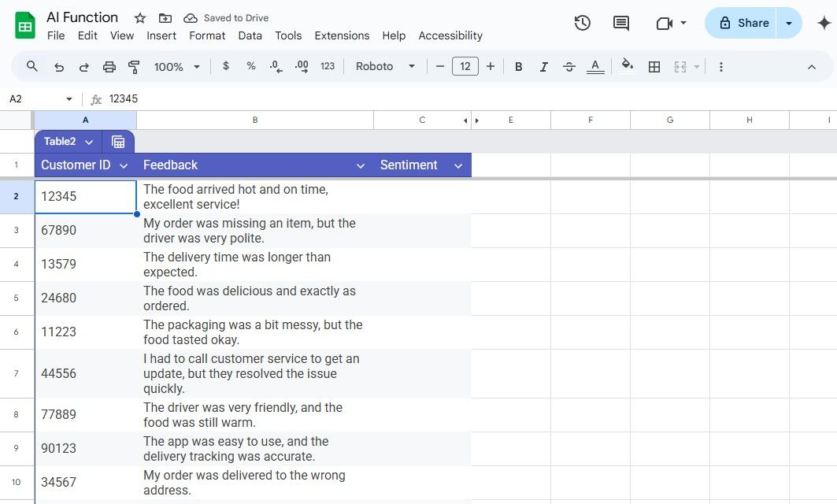Open the fill color picker
Viewport: 837px width, 504px height.
[x=627, y=66]
